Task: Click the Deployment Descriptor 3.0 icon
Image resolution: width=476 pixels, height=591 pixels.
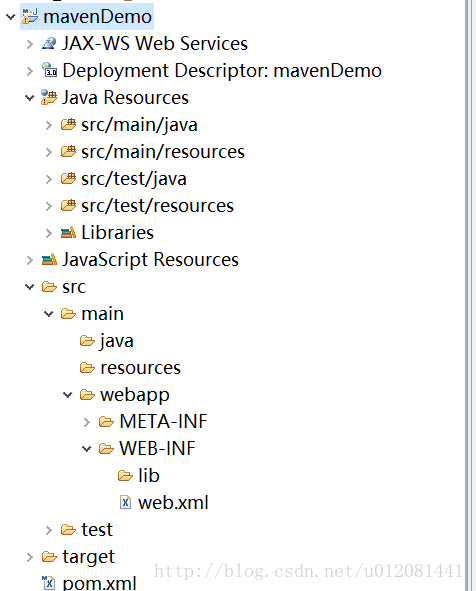Action: click(x=49, y=70)
